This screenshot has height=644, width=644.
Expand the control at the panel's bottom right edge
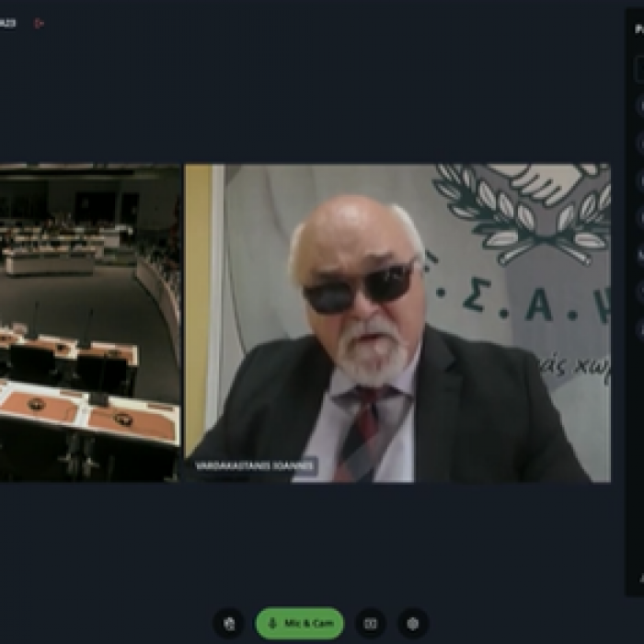tap(640, 578)
